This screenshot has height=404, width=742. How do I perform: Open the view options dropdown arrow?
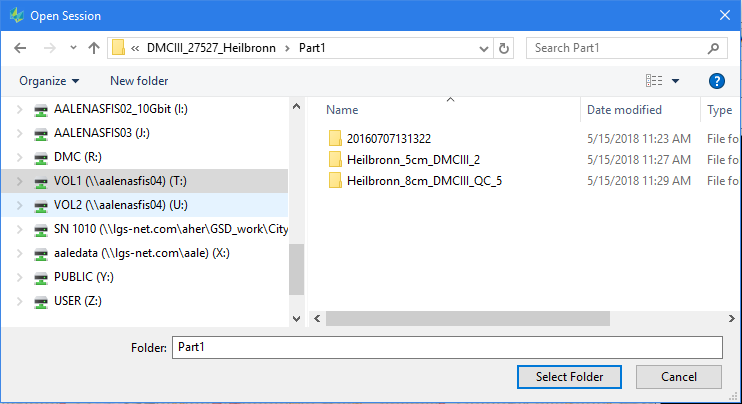tap(676, 81)
